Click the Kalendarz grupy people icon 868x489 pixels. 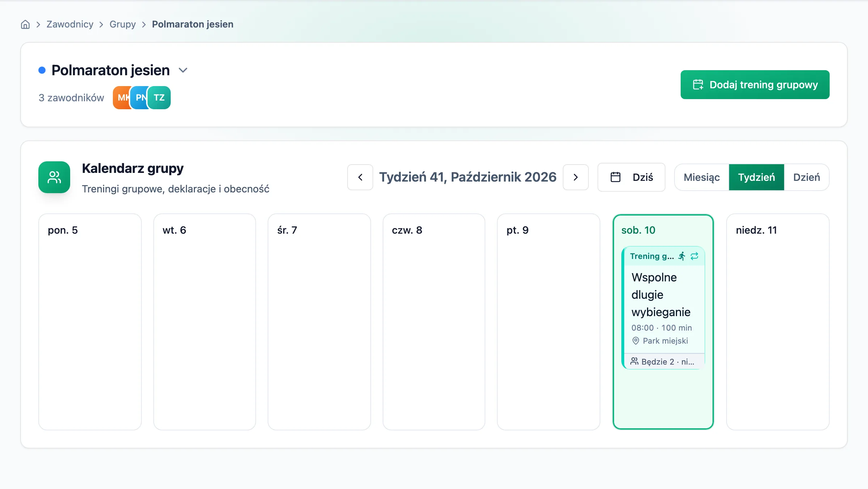coord(54,177)
